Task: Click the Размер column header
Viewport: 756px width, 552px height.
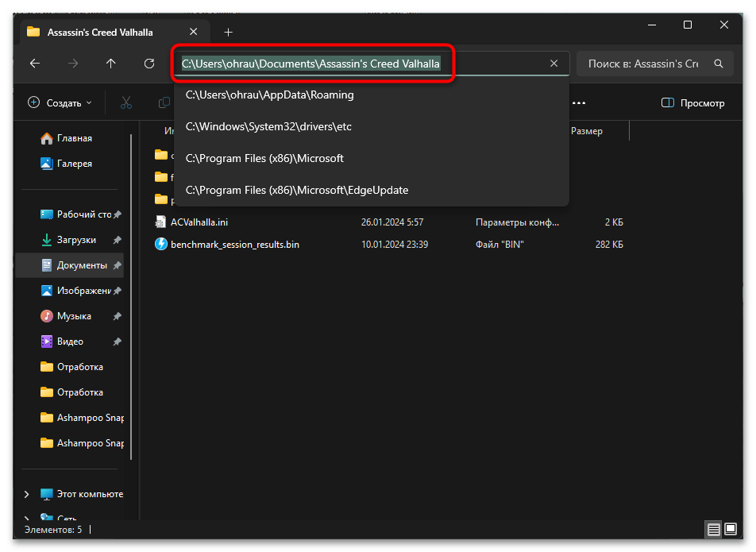Action: tap(586, 131)
